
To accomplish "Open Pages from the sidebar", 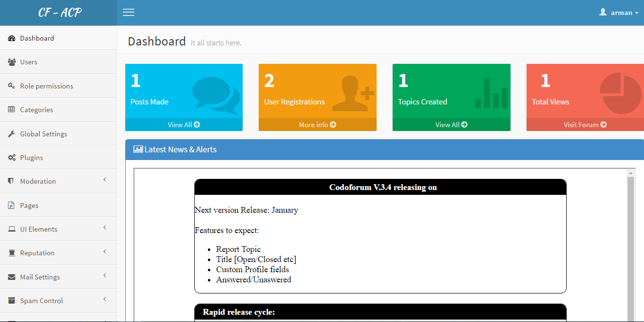I will pyautogui.click(x=59, y=205).
